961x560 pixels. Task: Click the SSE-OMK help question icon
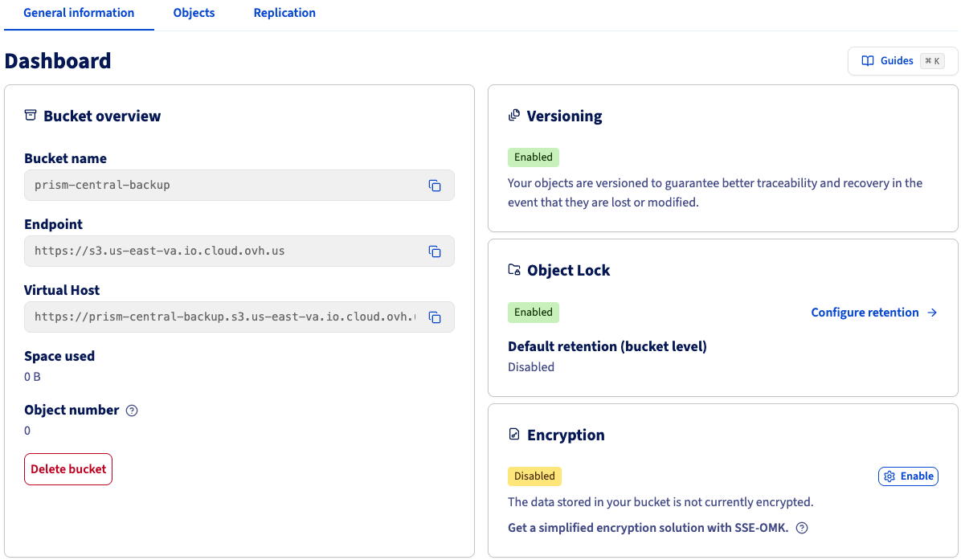802,528
